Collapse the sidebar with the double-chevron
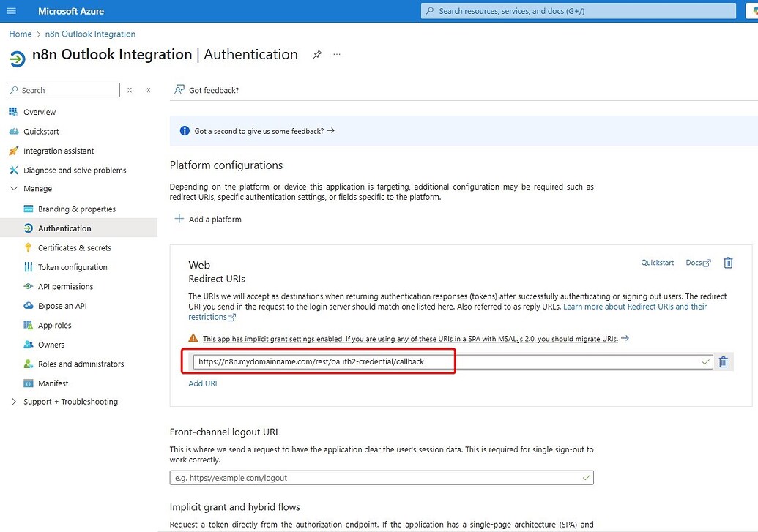The width and height of the screenshot is (758, 532). 146,89
